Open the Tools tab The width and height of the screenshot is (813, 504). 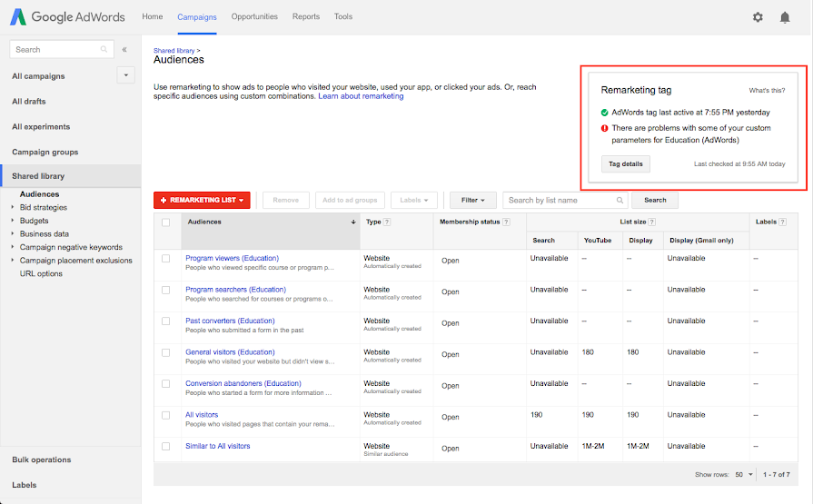(343, 16)
